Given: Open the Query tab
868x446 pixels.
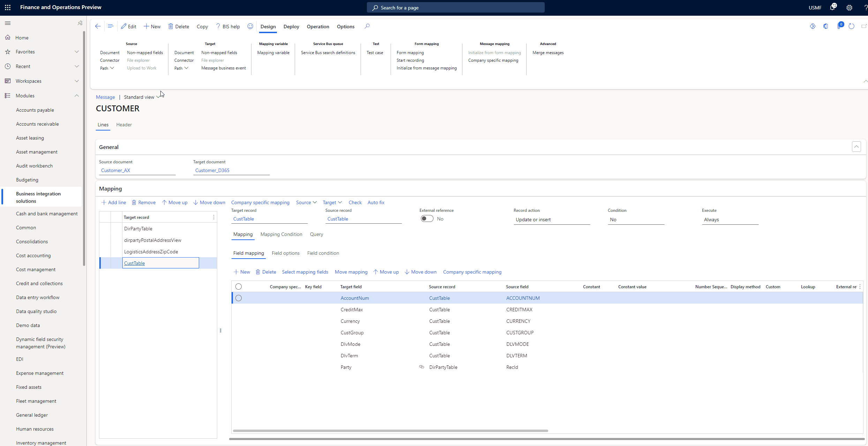Looking at the screenshot, I should [316, 234].
